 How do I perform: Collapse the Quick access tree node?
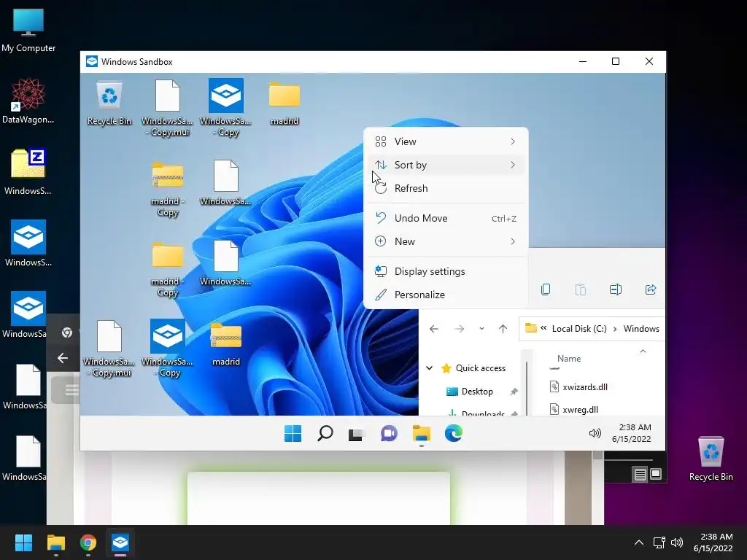pyautogui.click(x=429, y=368)
